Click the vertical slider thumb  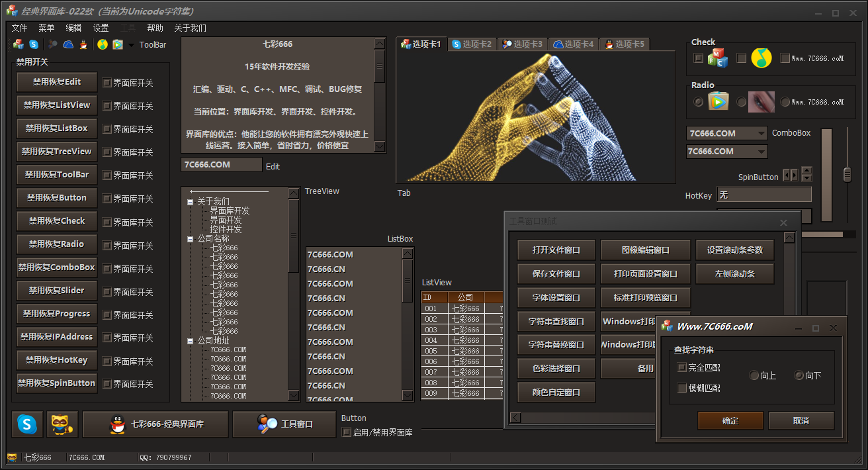[x=847, y=175]
